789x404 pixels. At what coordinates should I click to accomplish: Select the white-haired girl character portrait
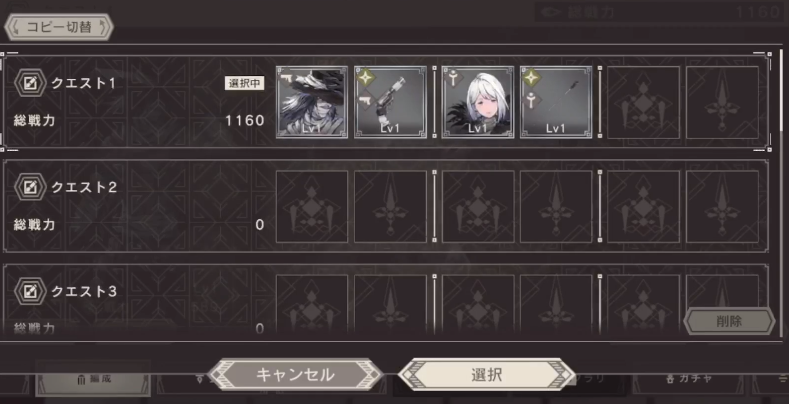coord(478,102)
